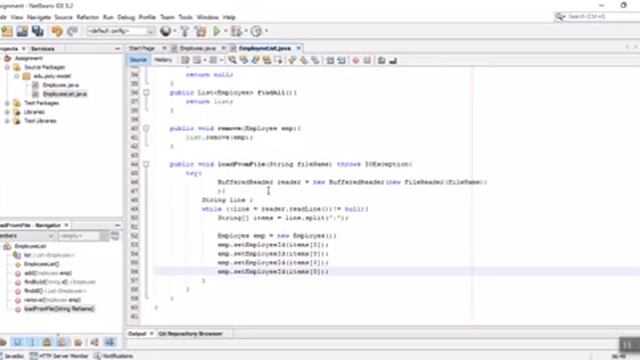Image resolution: width=640 pixels, height=360 pixels.
Task: Open dropdown arrow beside Run Project button
Action: click(226, 31)
